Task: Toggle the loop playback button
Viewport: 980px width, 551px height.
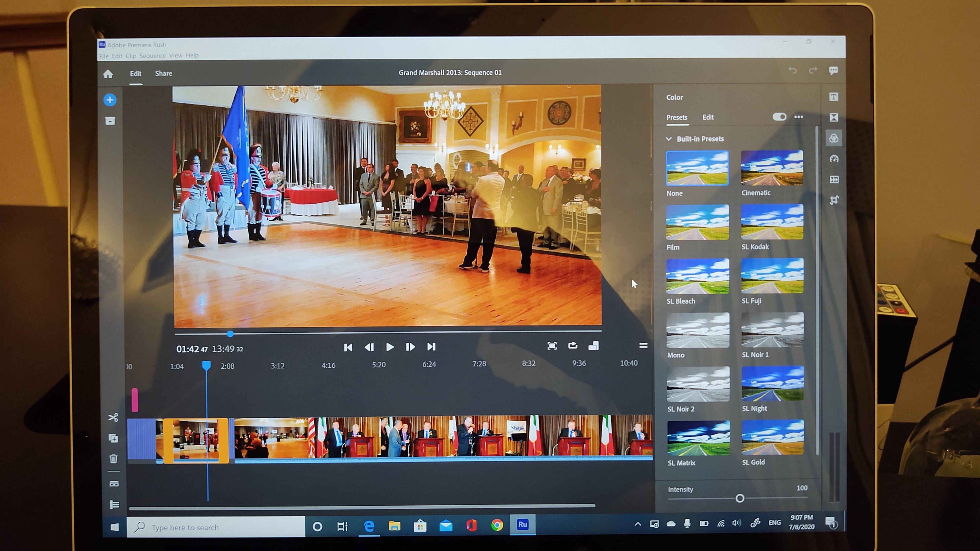Action: point(572,346)
